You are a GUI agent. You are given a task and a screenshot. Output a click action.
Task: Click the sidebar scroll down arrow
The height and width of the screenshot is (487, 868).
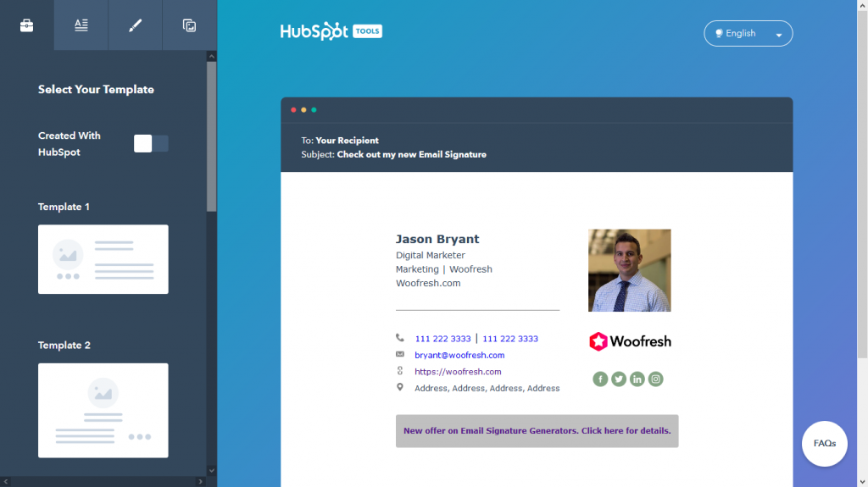tap(211, 470)
